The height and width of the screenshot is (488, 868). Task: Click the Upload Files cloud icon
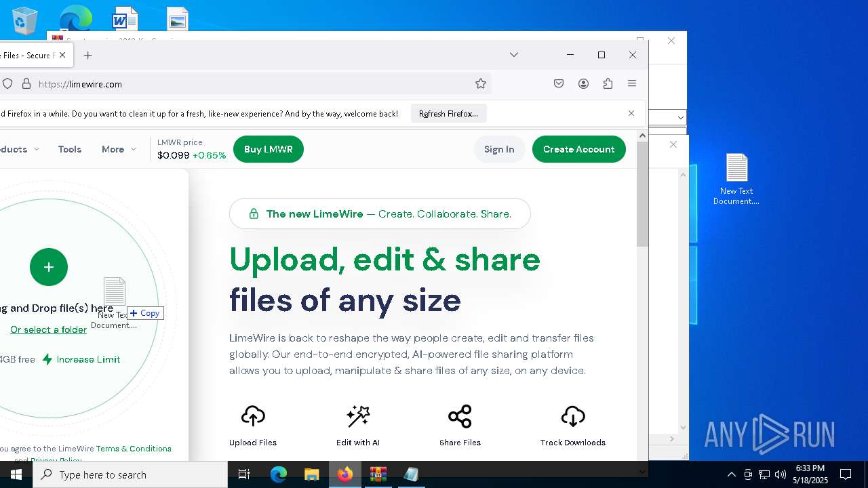(x=253, y=416)
